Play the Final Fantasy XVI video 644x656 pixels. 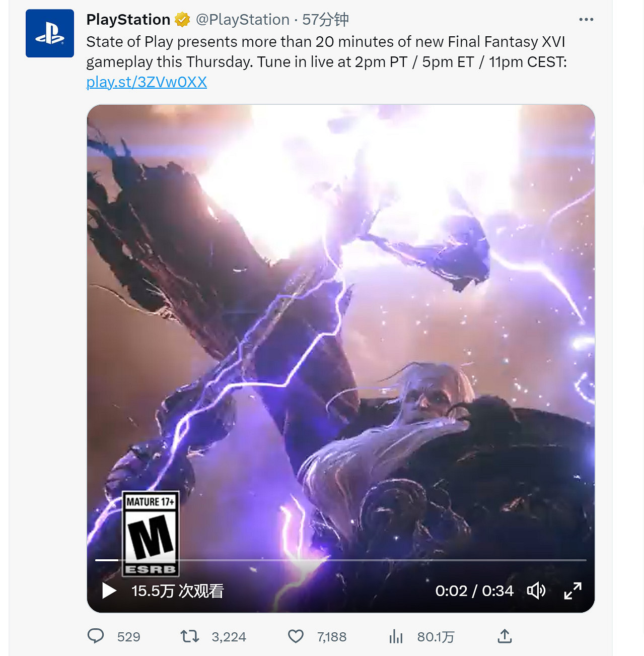109,591
